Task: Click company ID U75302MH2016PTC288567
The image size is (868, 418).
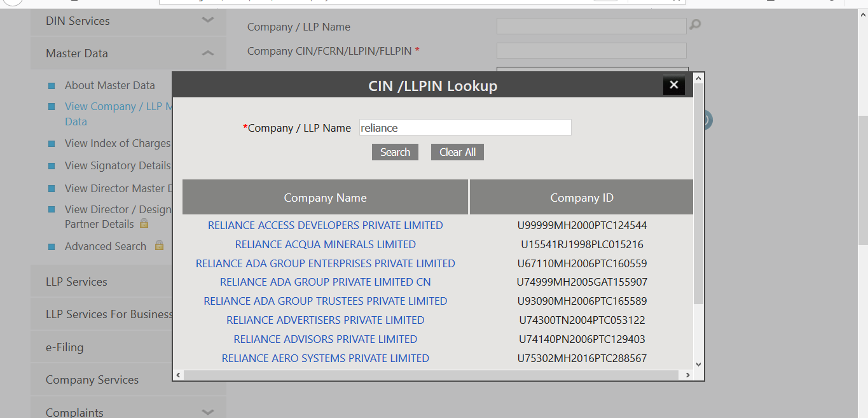Action: click(582, 358)
